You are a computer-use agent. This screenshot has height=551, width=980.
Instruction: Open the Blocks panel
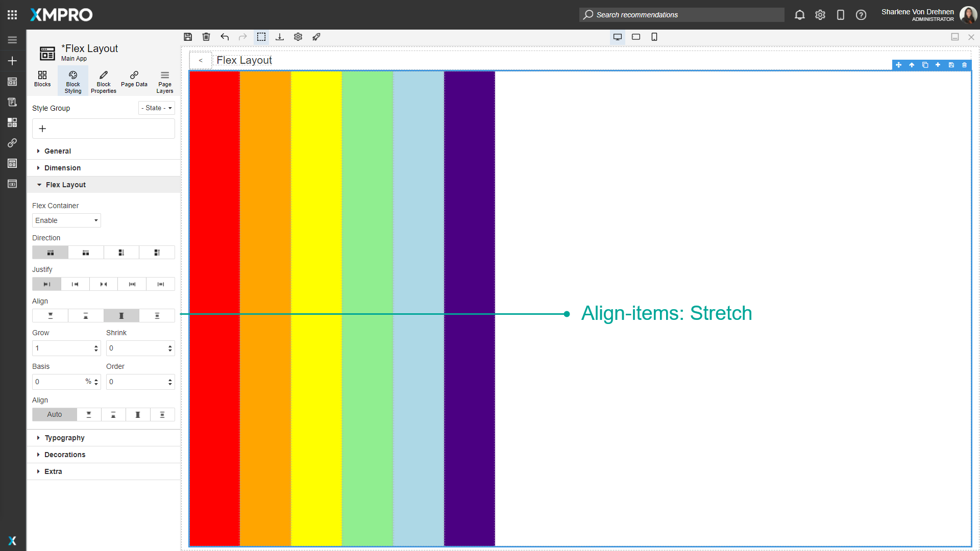pyautogui.click(x=42, y=81)
